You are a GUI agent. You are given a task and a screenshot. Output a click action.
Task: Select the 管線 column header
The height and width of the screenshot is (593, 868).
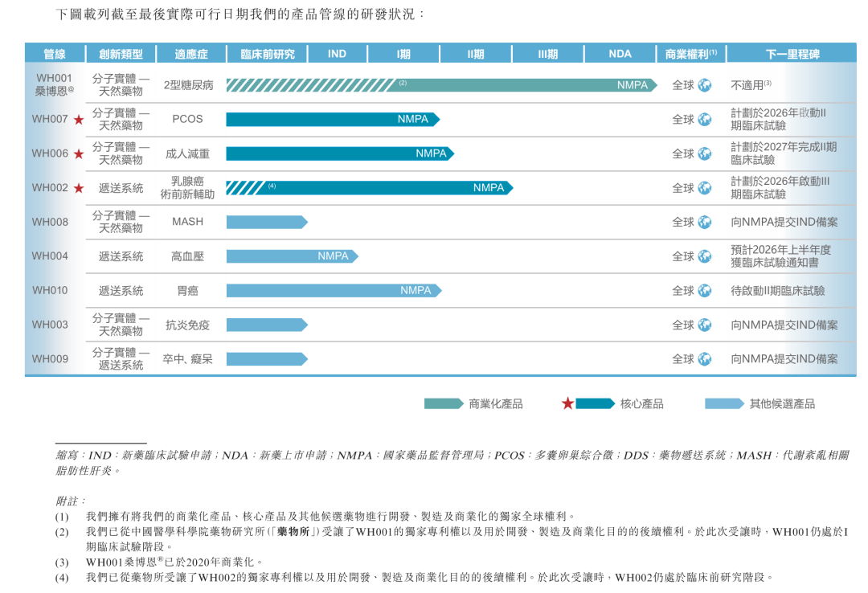[55, 54]
